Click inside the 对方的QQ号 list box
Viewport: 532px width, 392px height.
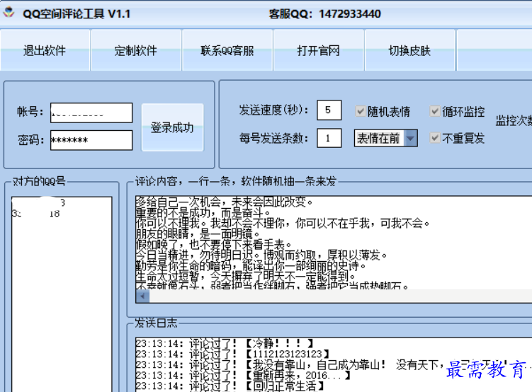tap(62, 294)
